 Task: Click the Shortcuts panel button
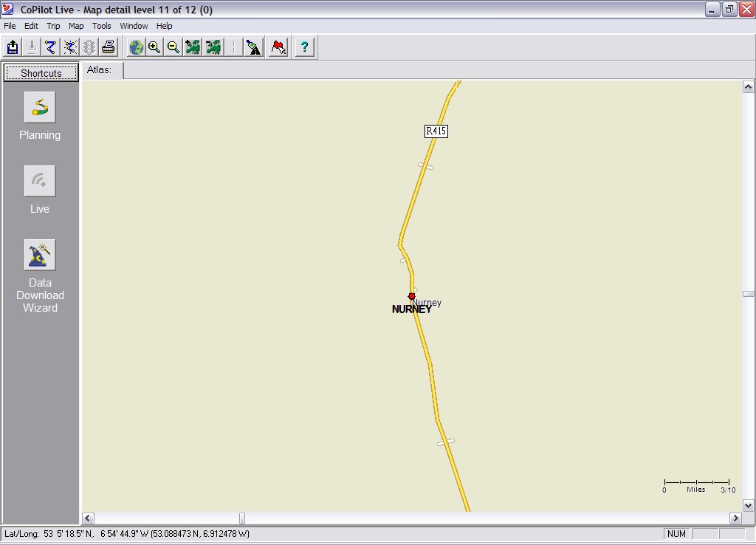click(41, 73)
